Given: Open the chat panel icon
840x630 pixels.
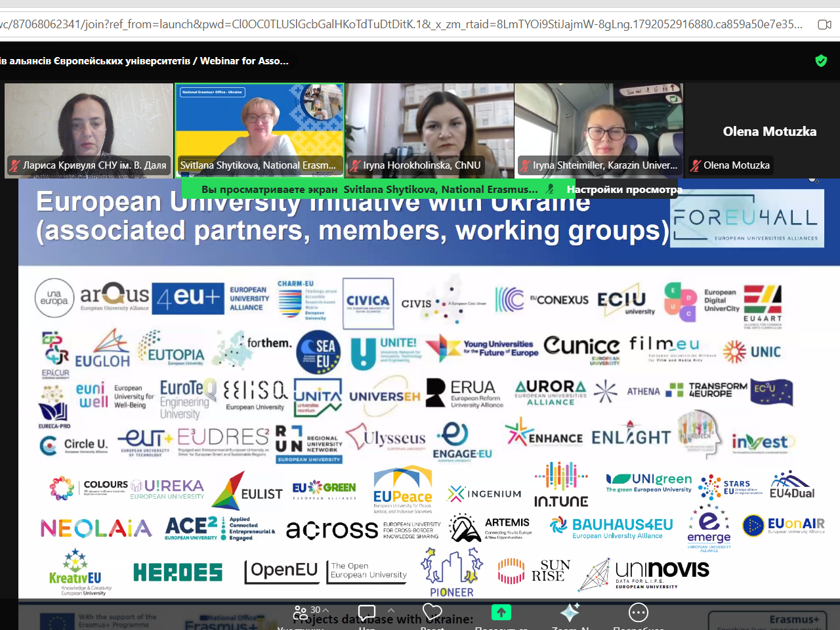Looking at the screenshot, I should coord(367,613).
